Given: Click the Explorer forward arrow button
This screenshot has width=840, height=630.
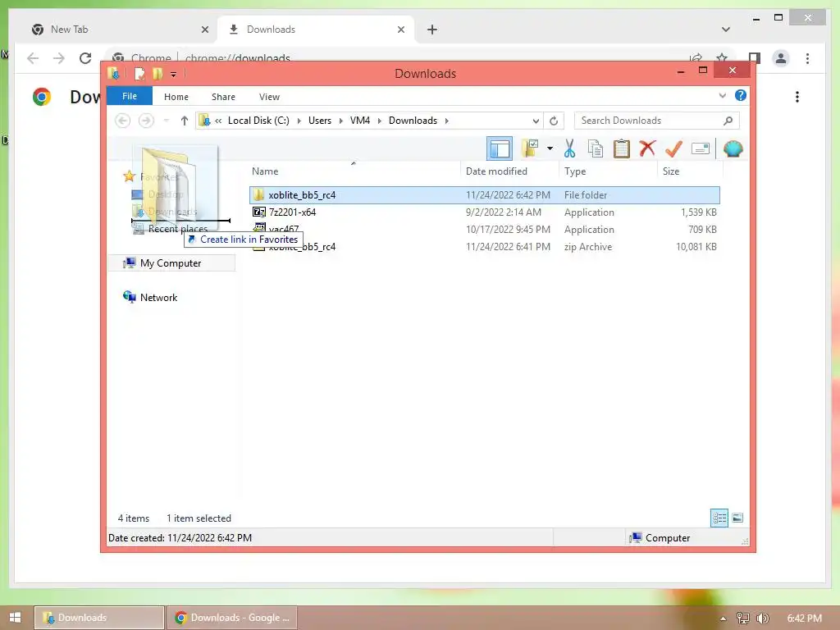Looking at the screenshot, I should pos(146,121).
